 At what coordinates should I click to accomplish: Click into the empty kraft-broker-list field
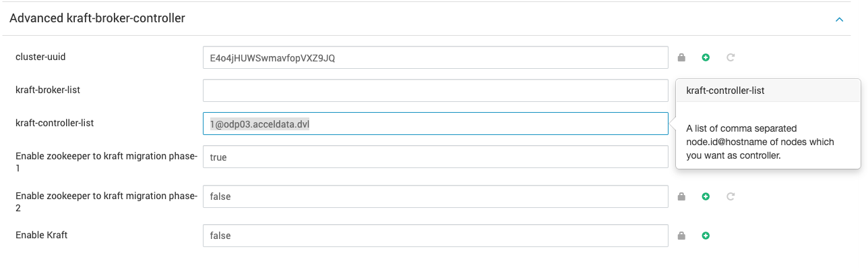click(435, 90)
